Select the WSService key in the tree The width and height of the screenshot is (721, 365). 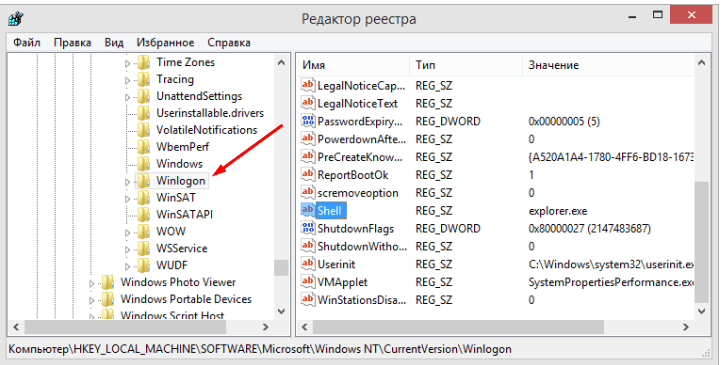coord(182,248)
